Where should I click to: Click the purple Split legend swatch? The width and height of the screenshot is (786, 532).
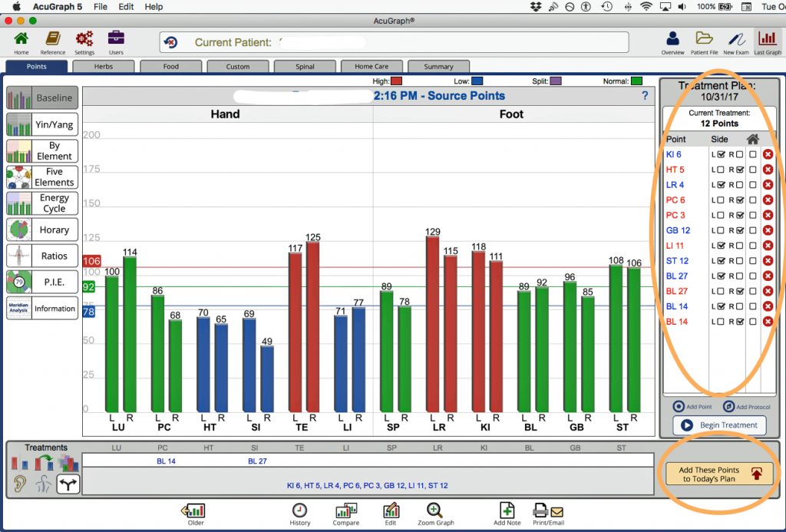556,81
